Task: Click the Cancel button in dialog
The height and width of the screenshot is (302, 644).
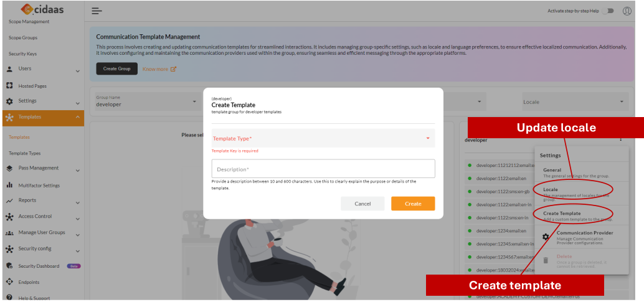Action: point(362,204)
